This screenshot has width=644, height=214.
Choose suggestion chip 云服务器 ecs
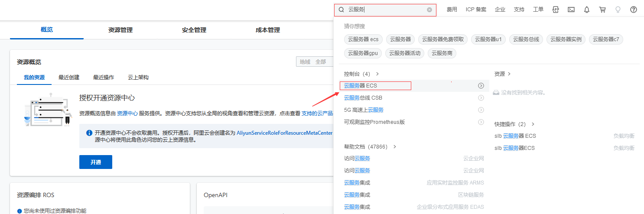[363, 39]
